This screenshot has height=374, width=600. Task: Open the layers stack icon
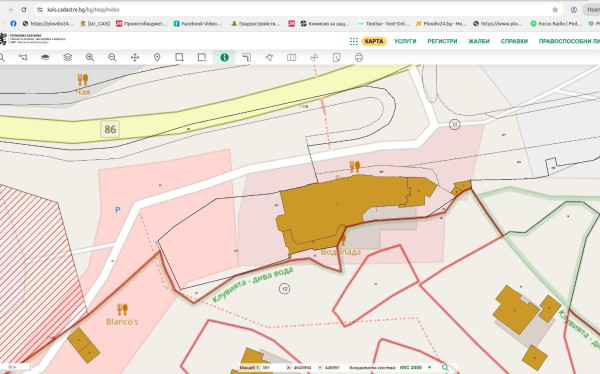[x=67, y=57]
